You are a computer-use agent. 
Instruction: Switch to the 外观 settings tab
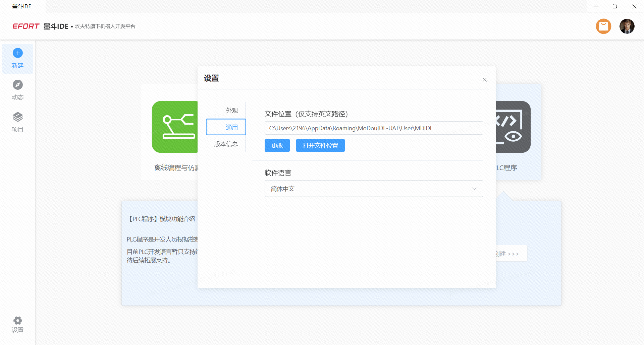coord(231,111)
